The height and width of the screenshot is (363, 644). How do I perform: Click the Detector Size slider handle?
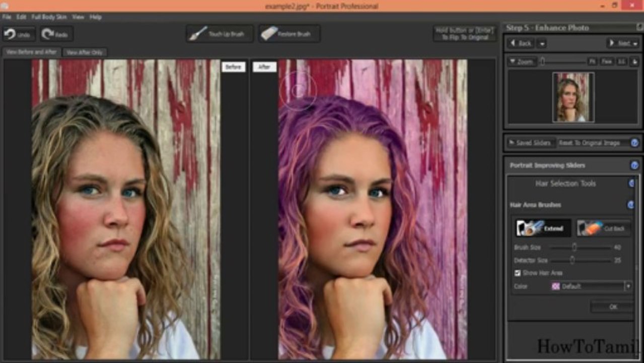tap(572, 260)
